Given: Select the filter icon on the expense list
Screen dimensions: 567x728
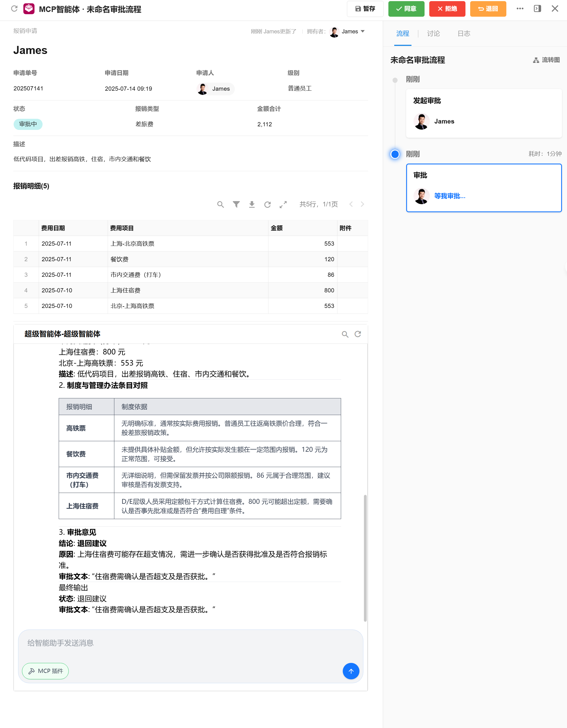Looking at the screenshot, I should (x=236, y=204).
